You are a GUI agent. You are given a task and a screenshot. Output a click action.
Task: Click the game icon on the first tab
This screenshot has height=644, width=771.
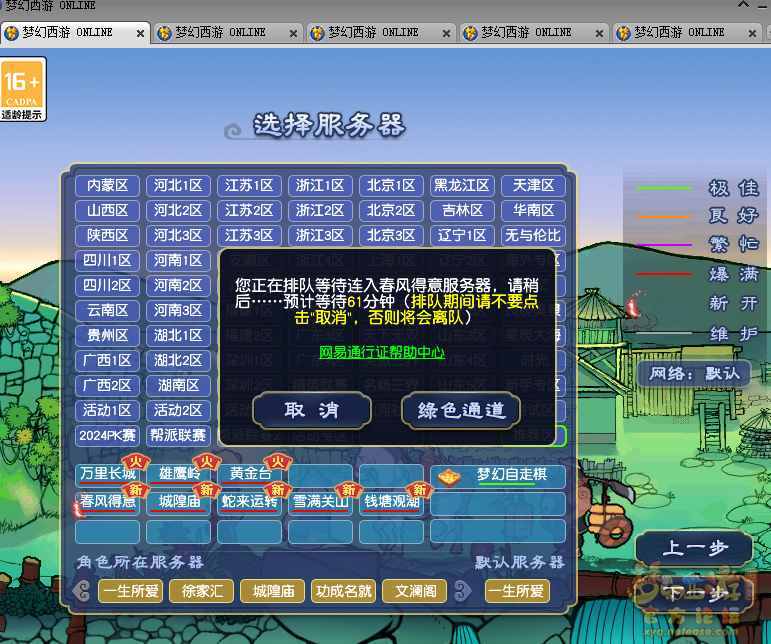pos(11,33)
